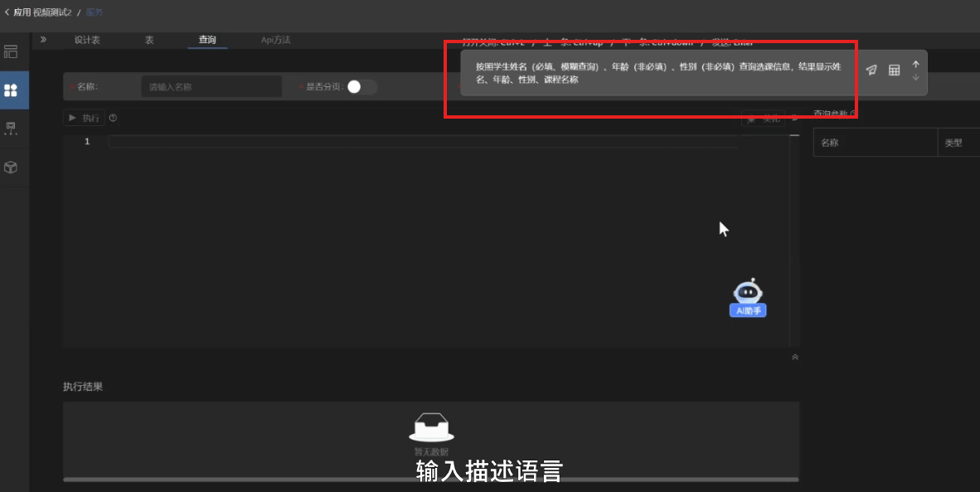Open the help icon beside 执行 button
The height and width of the screenshot is (492, 980).
click(x=113, y=117)
